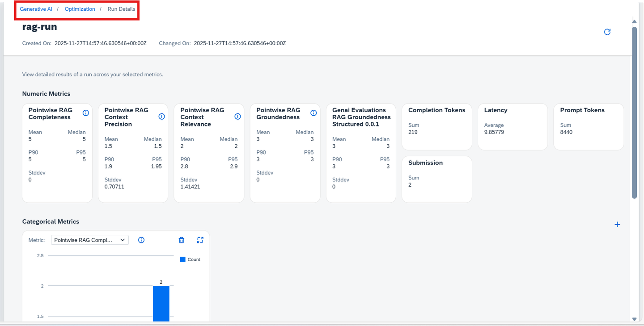Click Context Precision Stddev value 0.70711
Image resolution: width=644 pixels, height=326 pixels.
[x=114, y=187]
